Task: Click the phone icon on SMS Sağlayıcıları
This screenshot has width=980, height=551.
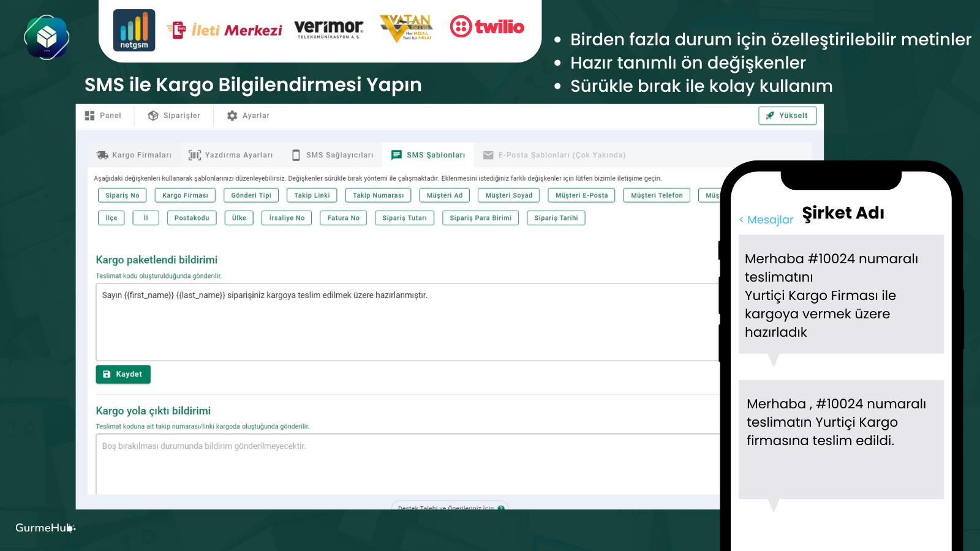Action: coord(296,156)
